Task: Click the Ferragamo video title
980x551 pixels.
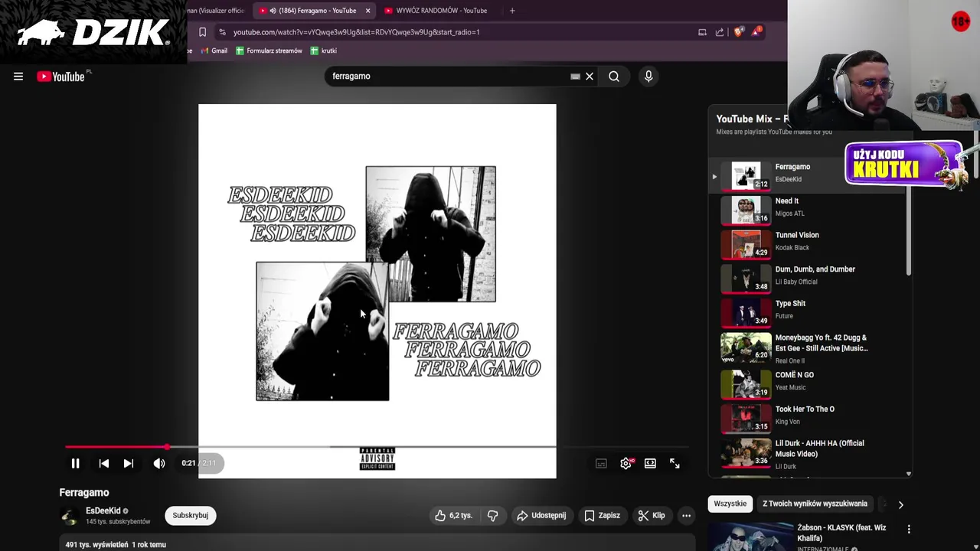Action: pos(84,493)
